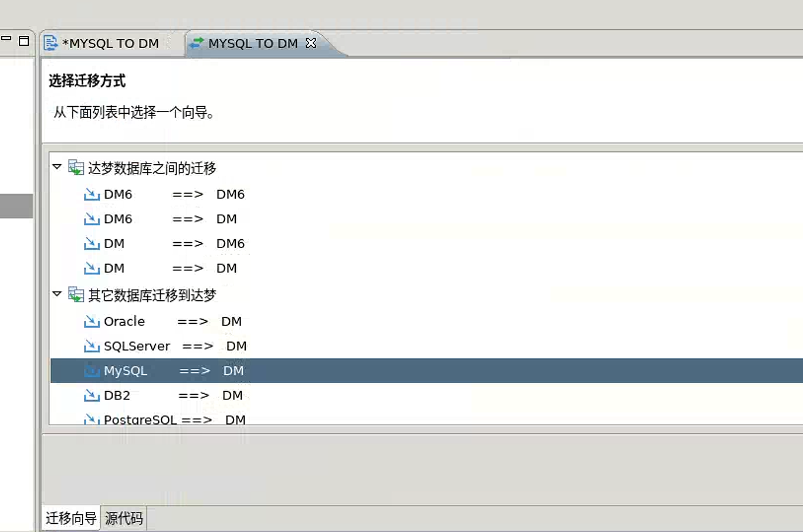803x532 pixels.
Task: Click the 选择迁移方式 heading
Action: [87, 81]
